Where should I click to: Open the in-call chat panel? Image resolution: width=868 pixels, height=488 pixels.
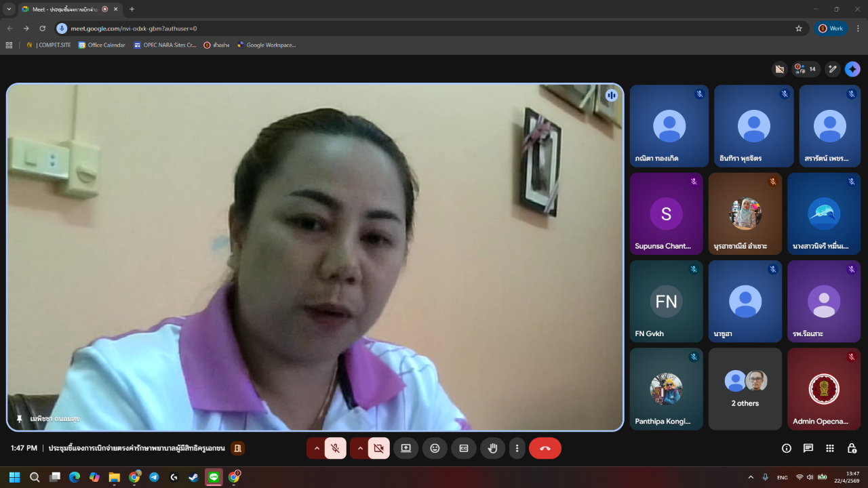pyautogui.click(x=808, y=448)
